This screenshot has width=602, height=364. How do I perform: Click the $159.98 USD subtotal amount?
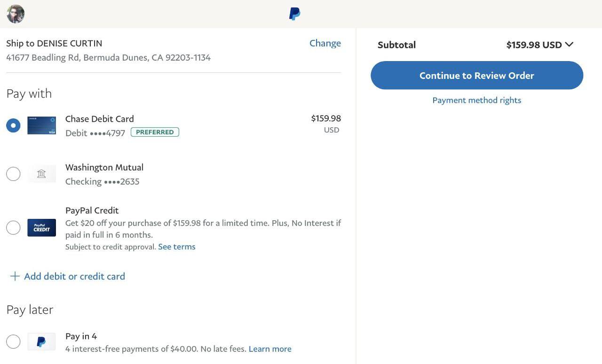(534, 45)
